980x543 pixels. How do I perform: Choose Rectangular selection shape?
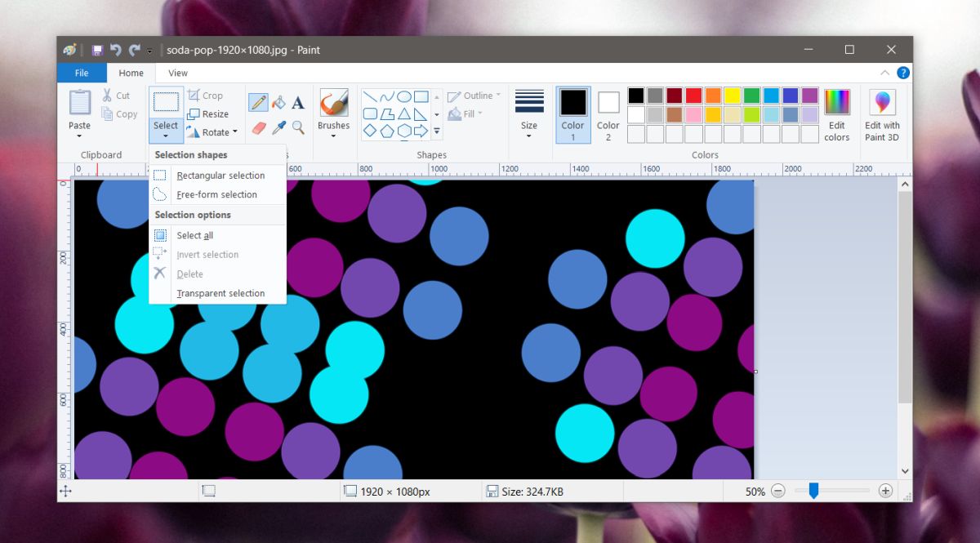[x=220, y=176]
